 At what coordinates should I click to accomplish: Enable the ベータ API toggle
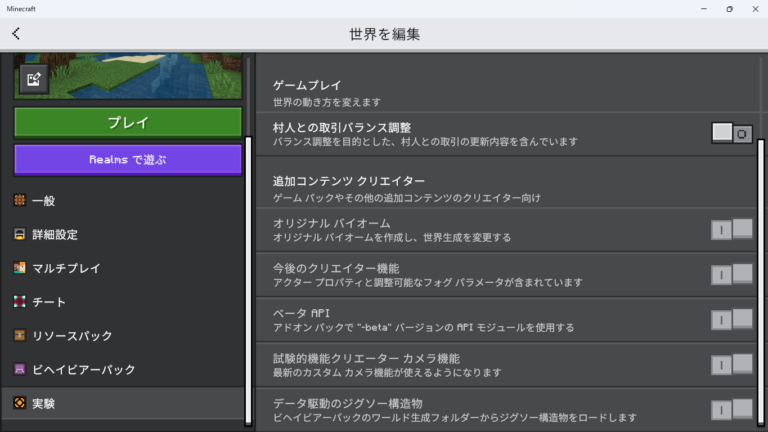click(731, 319)
